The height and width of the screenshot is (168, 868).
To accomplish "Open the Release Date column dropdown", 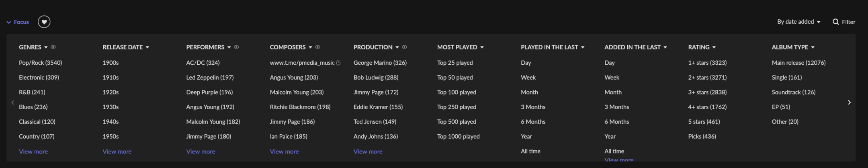I will click(147, 47).
